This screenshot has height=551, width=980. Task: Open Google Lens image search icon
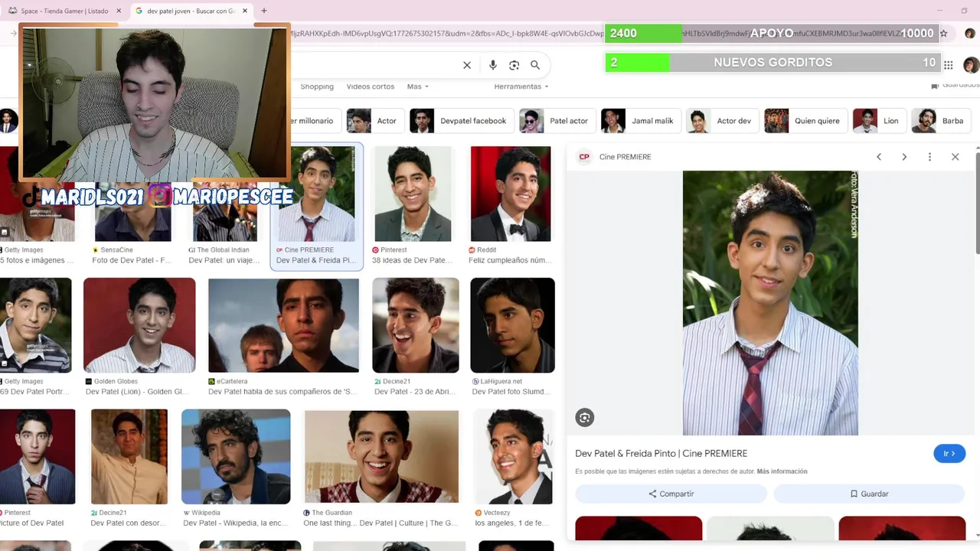tap(514, 65)
